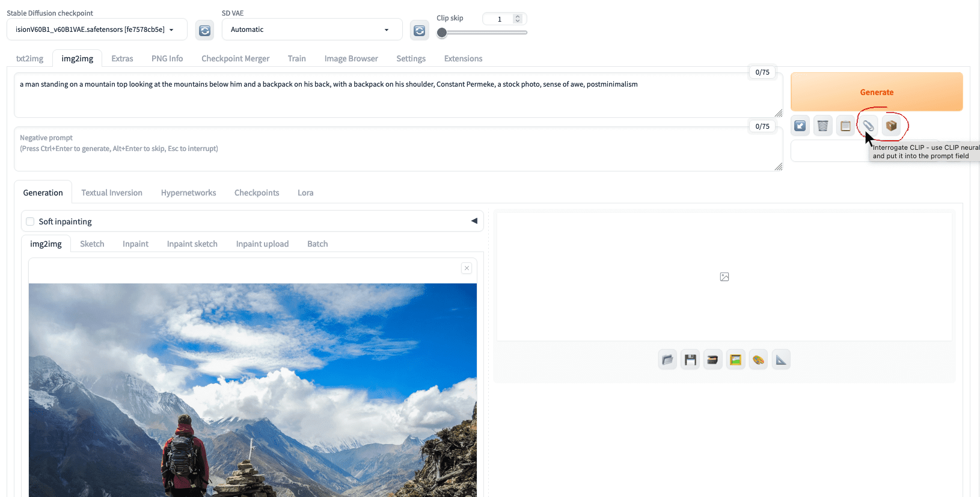
Task: Select the inner img2img sub-tab
Action: 46,244
